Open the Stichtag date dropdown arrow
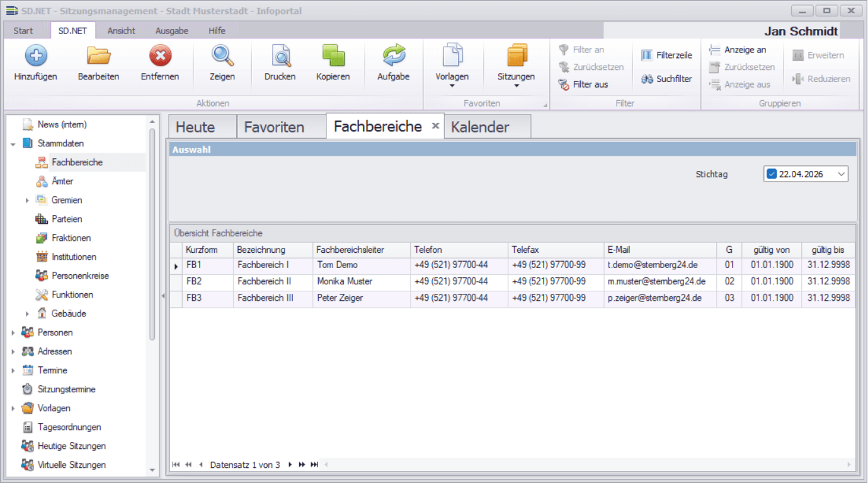The height and width of the screenshot is (483, 868). (840, 174)
